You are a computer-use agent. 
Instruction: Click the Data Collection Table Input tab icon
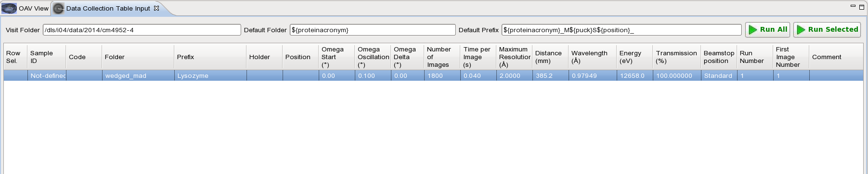58,8
